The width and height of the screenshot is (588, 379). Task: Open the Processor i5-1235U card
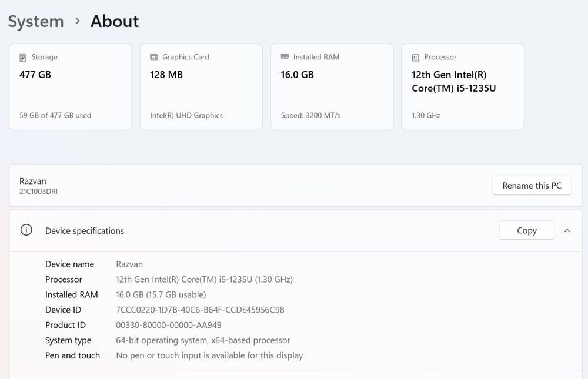coord(463,87)
